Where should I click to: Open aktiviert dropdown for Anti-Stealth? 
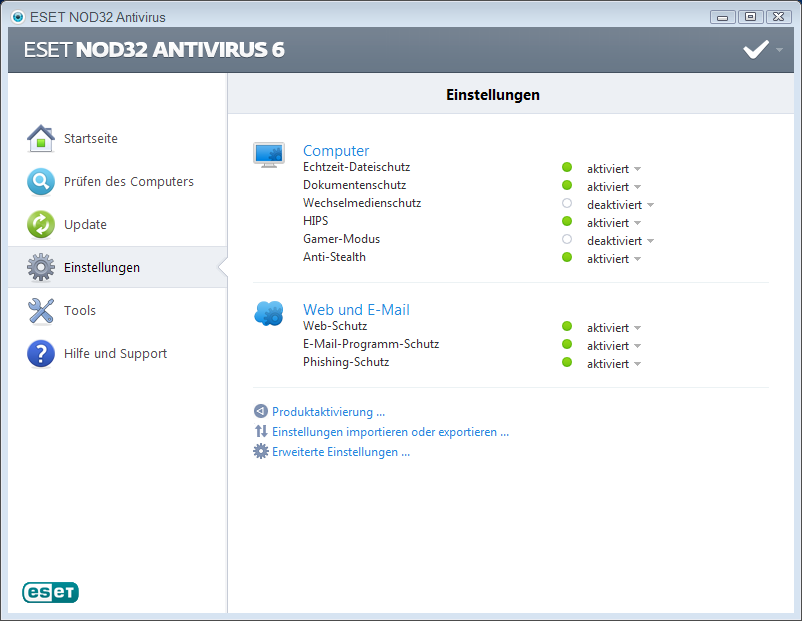[x=614, y=259]
